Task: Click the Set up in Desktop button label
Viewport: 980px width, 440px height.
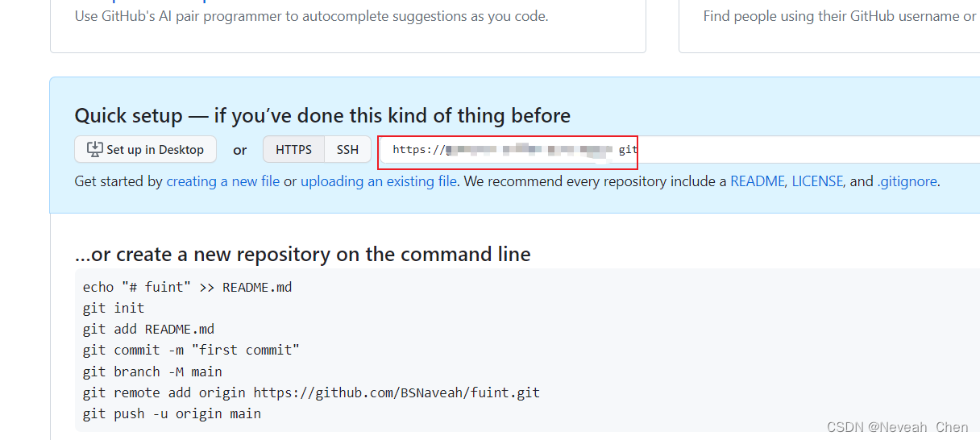Action: tap(155, 150)
